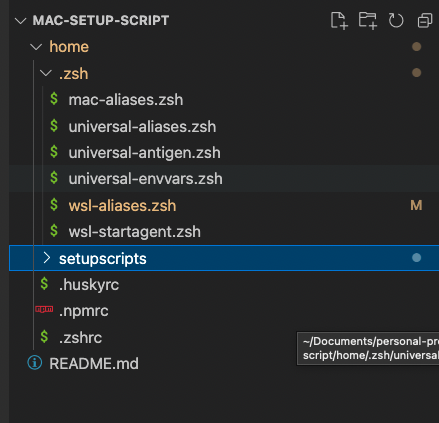
Task: Click the info icon beside README.md
Action: [x=35, y=363]
